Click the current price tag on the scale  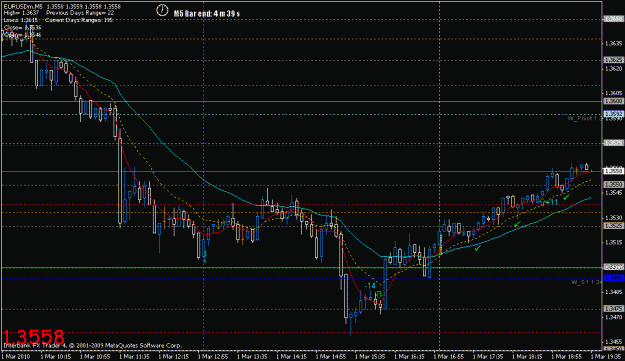point(613,171)
